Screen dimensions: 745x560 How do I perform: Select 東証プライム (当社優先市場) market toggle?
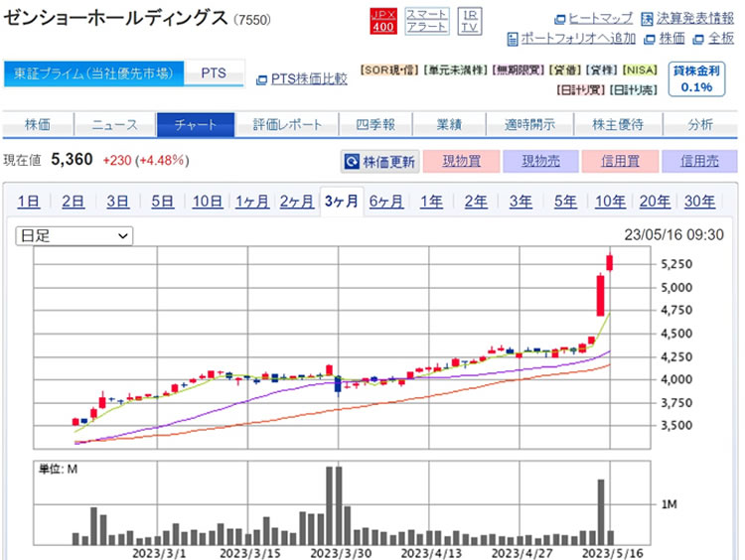point(94,73)
